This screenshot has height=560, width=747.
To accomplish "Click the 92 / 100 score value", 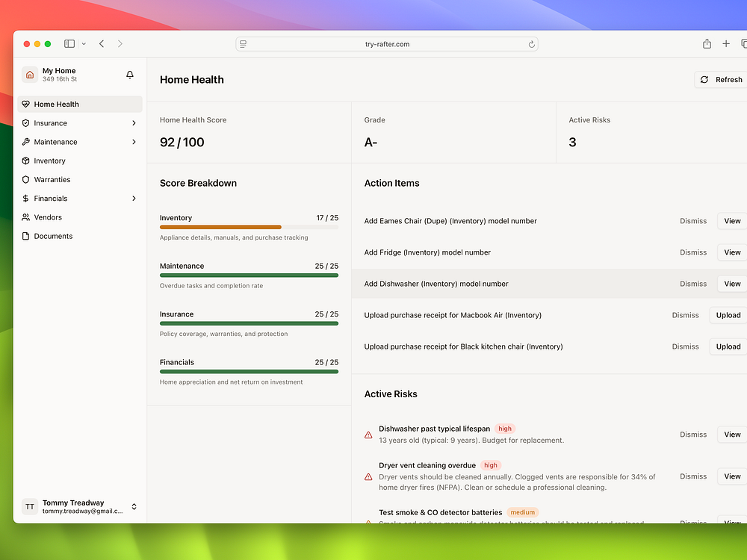I will 182,143.
